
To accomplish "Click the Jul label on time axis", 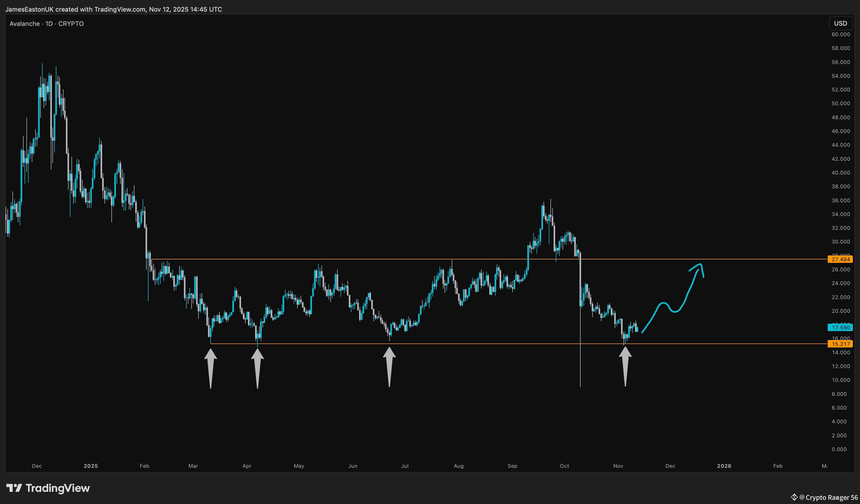I will [405, 466].
